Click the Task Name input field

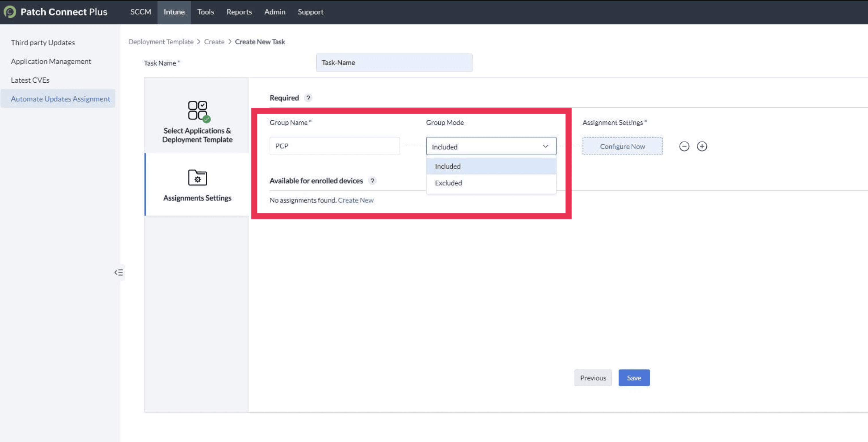point(394,63)
